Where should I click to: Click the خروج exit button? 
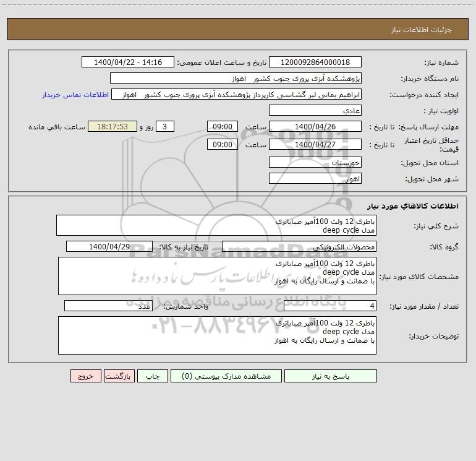[x=85, y=376]
